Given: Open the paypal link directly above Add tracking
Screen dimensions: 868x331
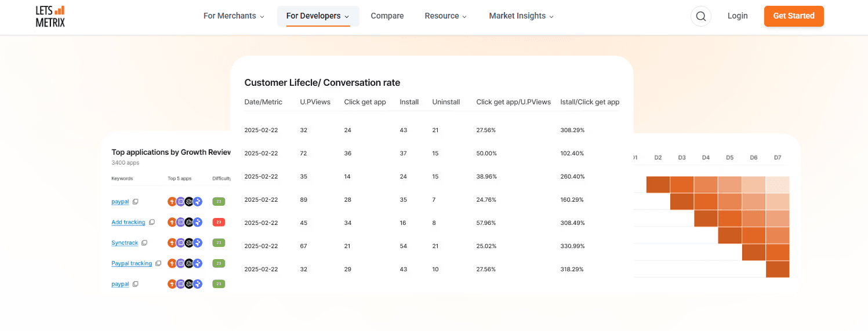Looking at the screenshot, I should [120, 202].
